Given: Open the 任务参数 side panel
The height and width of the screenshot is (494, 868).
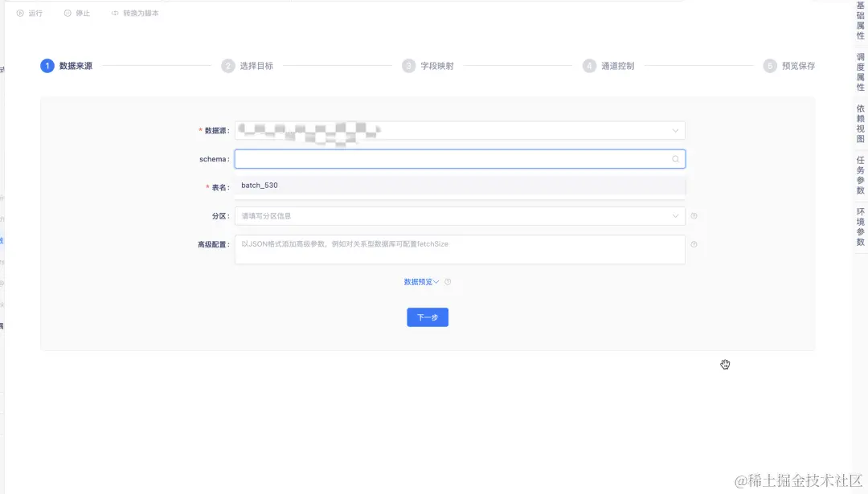Looking at the screenshot, I should [x=860, y=175].
